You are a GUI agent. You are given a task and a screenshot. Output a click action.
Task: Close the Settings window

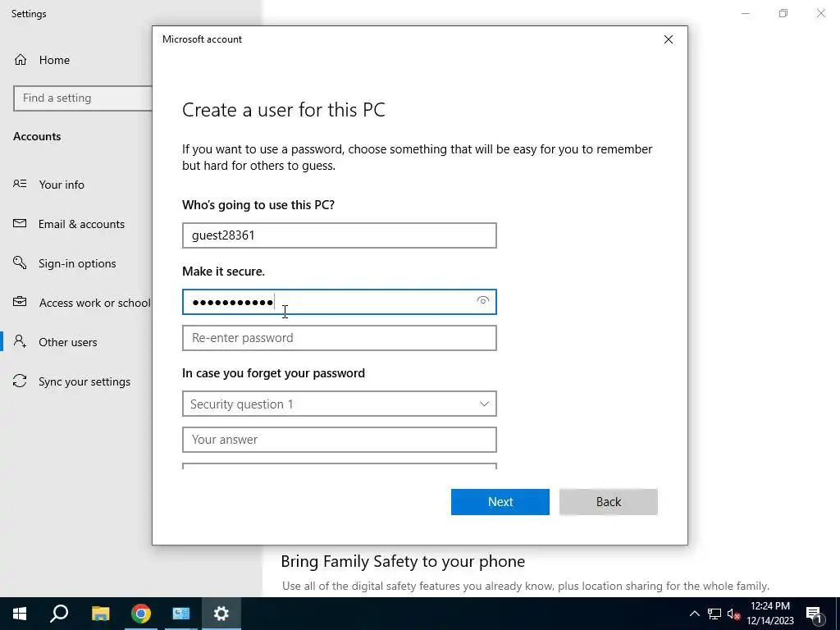820,13
